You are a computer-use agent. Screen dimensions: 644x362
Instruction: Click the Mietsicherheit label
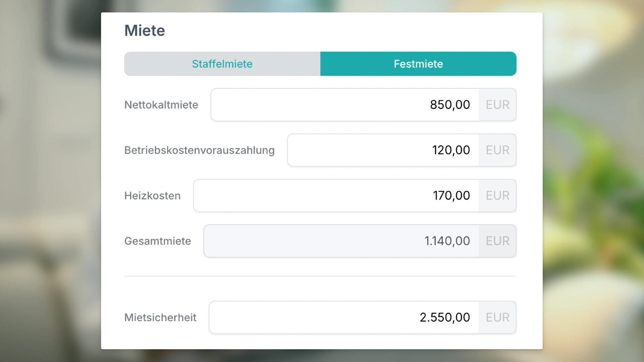pos(160,317)
